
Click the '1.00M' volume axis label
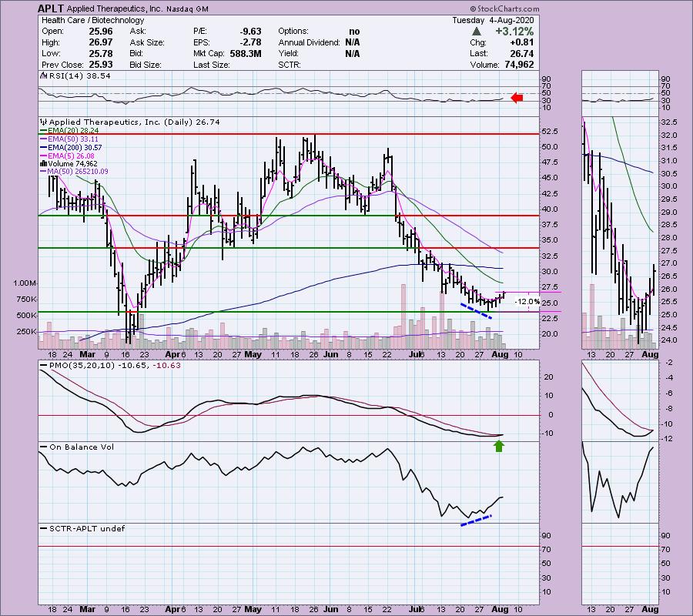click(x=25, y=283)
